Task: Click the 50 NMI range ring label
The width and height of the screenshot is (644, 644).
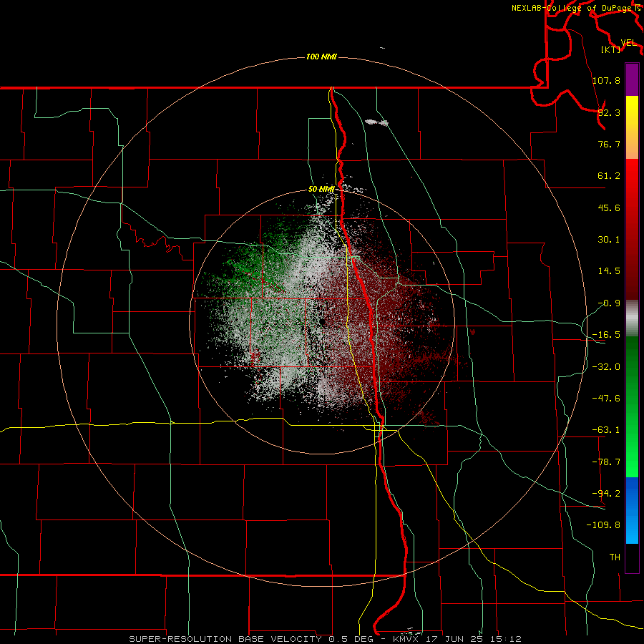Action: pos(321,190)
